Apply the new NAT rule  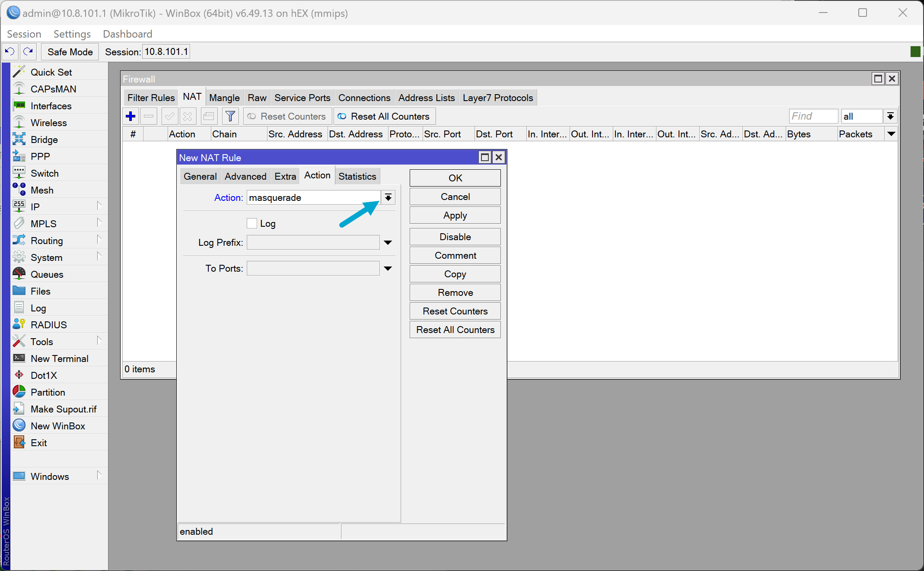tap(455, 215)
